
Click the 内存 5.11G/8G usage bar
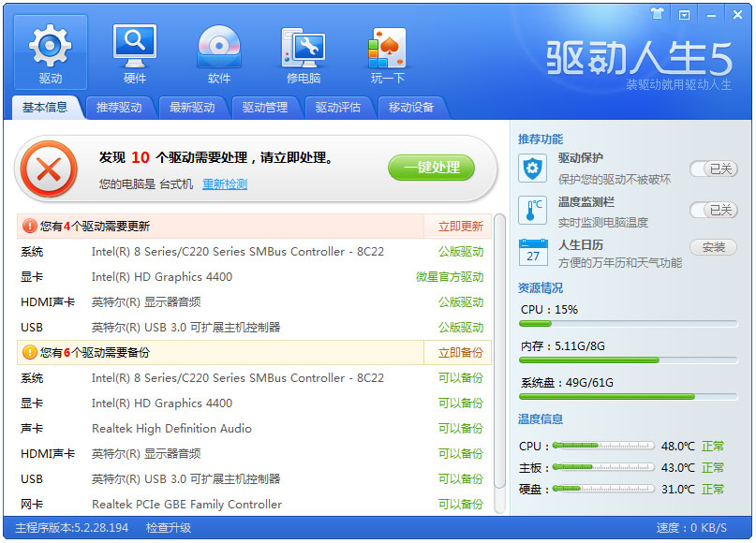click(x=629, y=360)
